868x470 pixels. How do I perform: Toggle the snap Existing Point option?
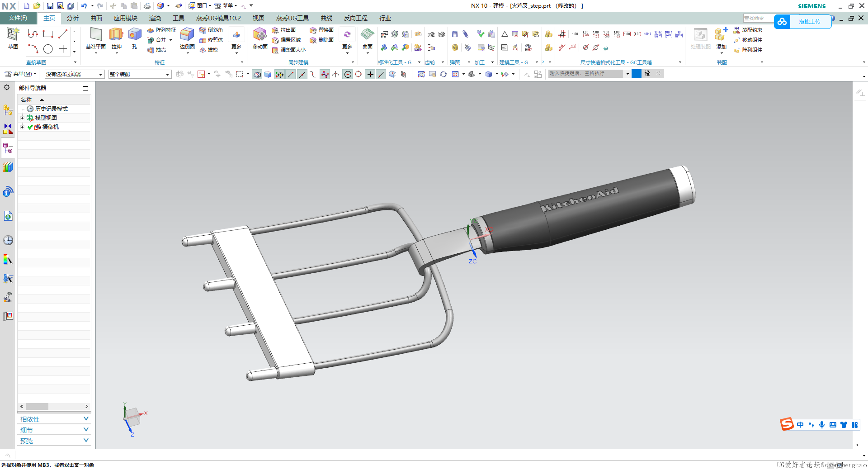click(370, 74)
